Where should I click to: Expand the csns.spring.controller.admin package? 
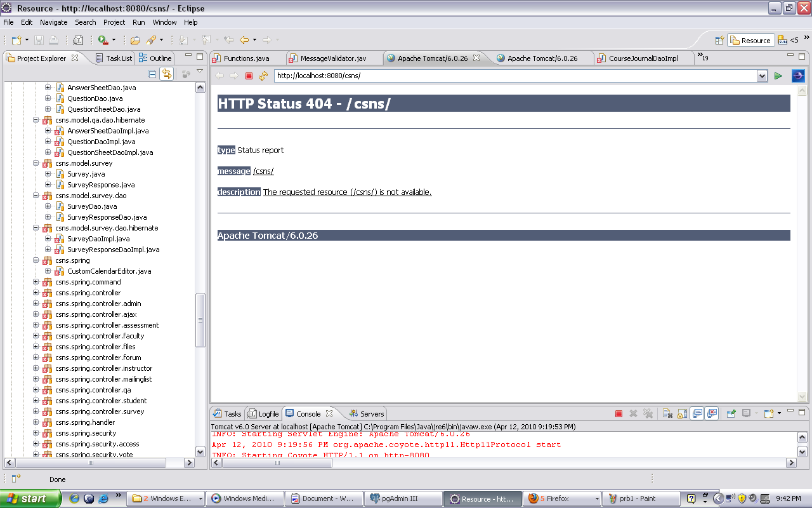(36, 304)
